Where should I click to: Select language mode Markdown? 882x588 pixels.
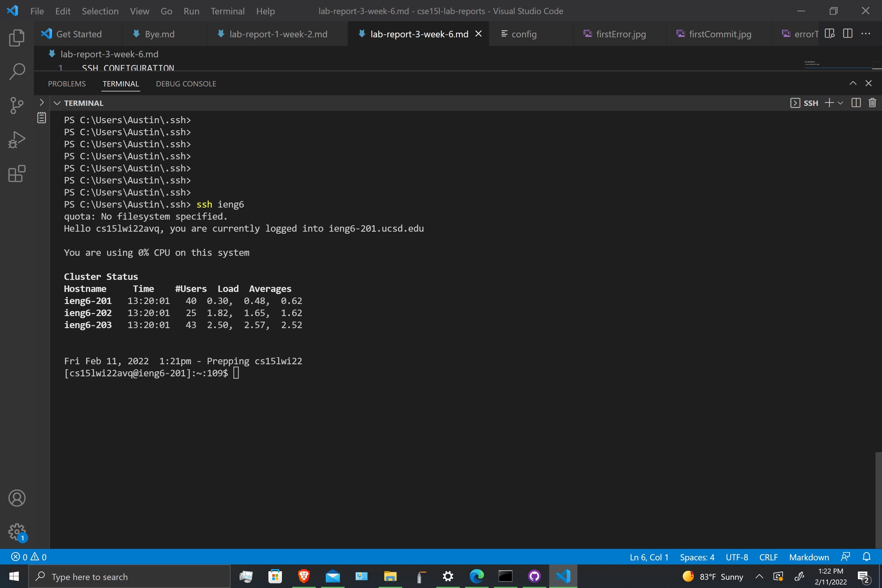coord(809,557)
